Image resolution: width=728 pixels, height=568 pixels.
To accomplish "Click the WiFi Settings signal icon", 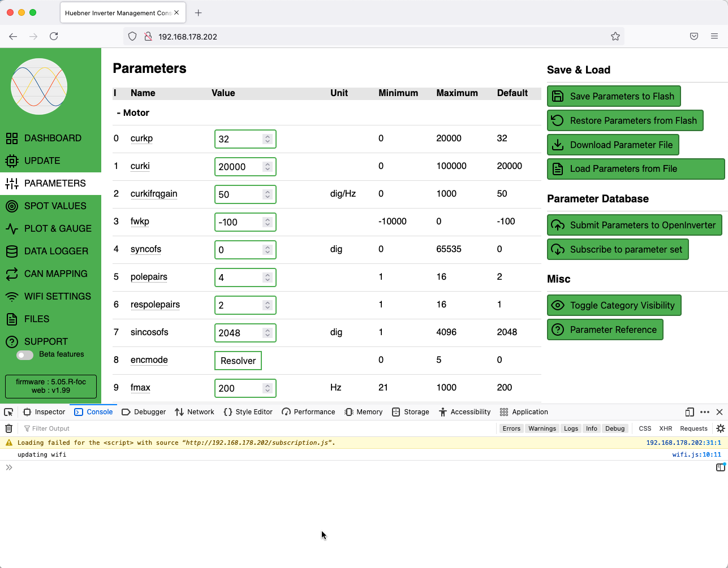I will click(x=12, y=297).
